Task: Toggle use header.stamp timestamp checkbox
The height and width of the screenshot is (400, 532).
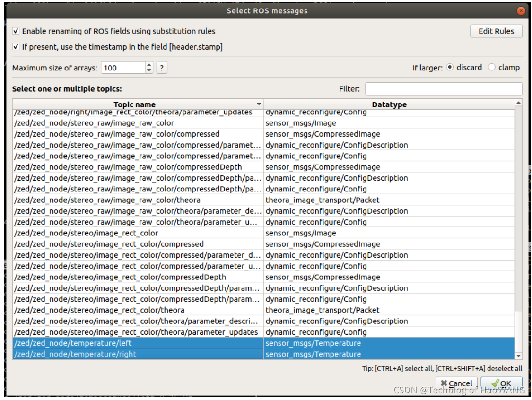Action: pos(16,46)
